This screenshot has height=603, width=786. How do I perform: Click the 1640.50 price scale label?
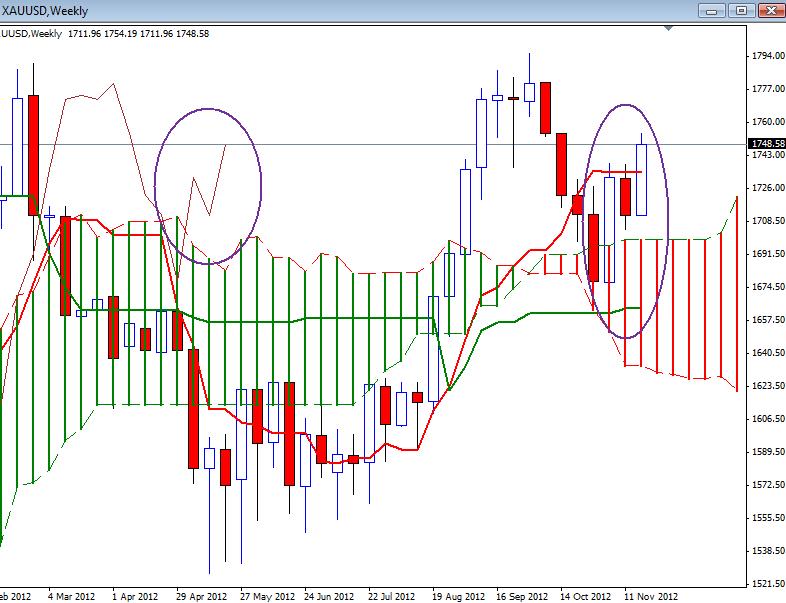click(x=768, y=352)
